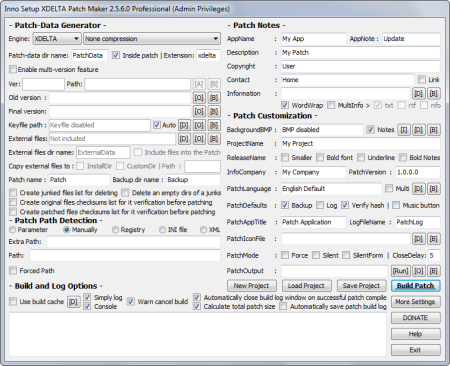Image resolution: width=450 pixels, height=366 pixels.
Task: Click Exit button
Action: [416, 350]
